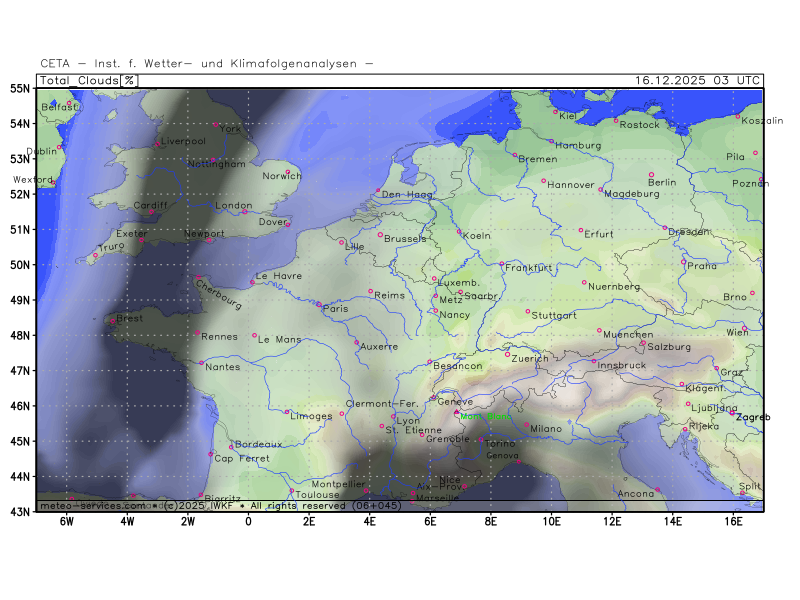800x600 pixels.
Task: Click the Stuttgart city label
Action: coord(554,315)
